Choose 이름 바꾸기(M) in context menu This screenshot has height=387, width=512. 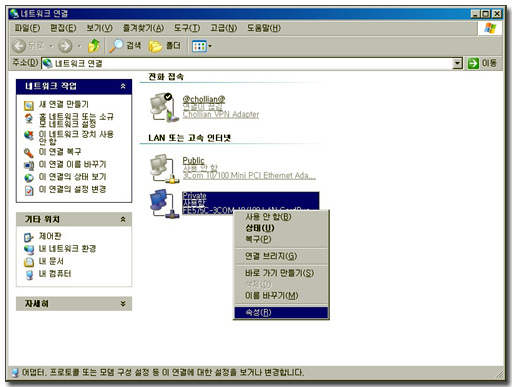click(281, 295)
